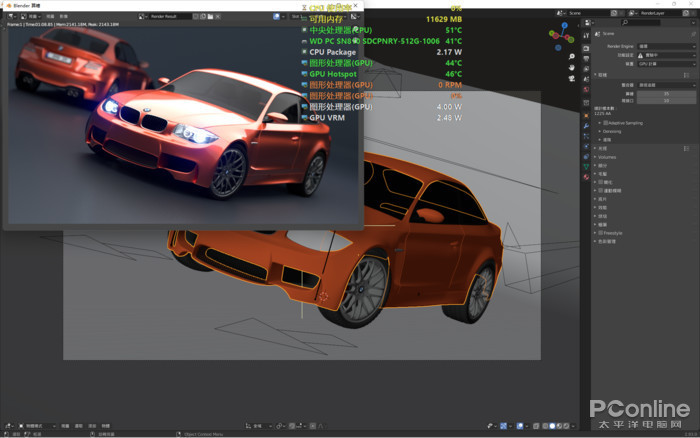Open the Object Data green triangle tab
Screen dimensions: 700x438
[x=586, y=167]
